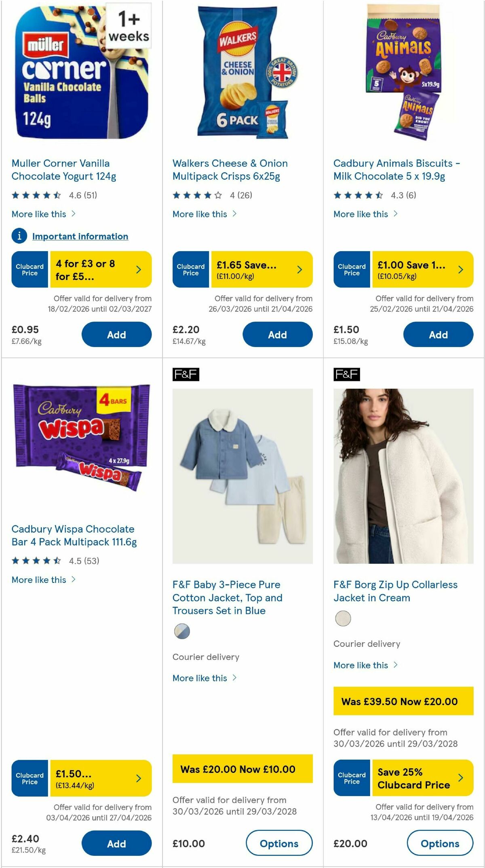This screenshot has width=485, height=868.
Task: Click the Clubcard Price badge on Walkers crisps
Action: pos(190,269)
